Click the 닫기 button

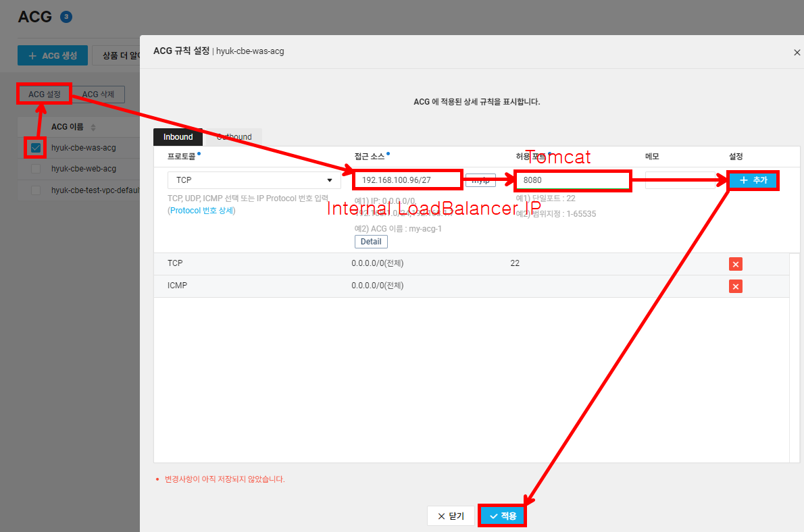[x=451, y=516]
